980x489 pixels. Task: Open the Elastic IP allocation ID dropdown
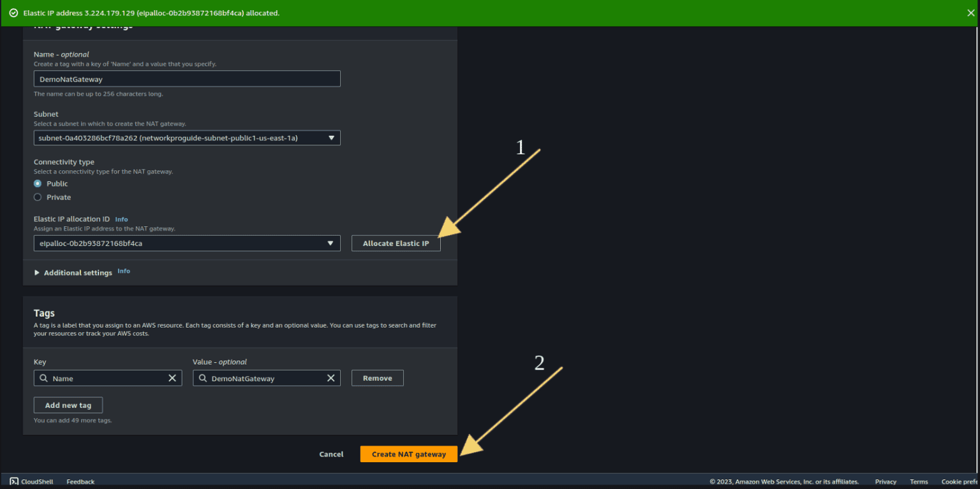[x=187, y=243]
